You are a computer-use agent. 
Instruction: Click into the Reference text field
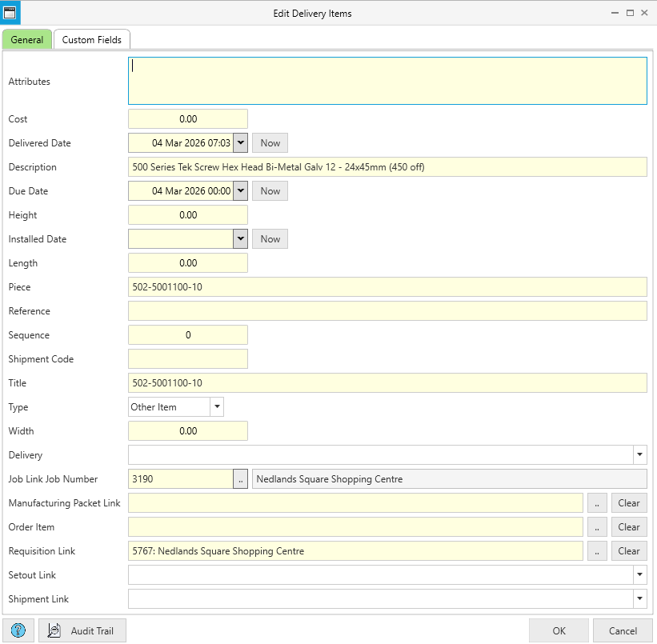pyautogui.click(x=387, y=311)
